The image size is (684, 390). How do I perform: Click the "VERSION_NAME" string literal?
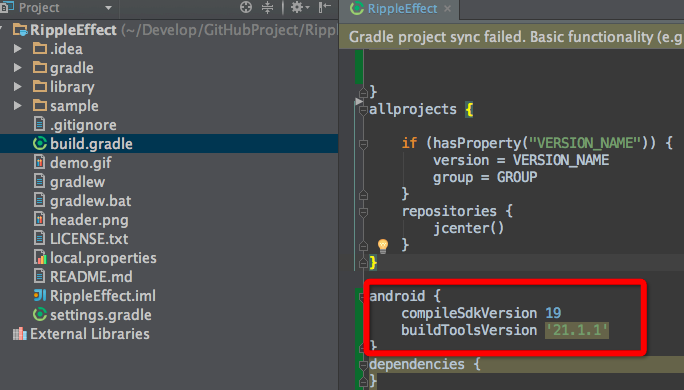[x=585, y=143]
